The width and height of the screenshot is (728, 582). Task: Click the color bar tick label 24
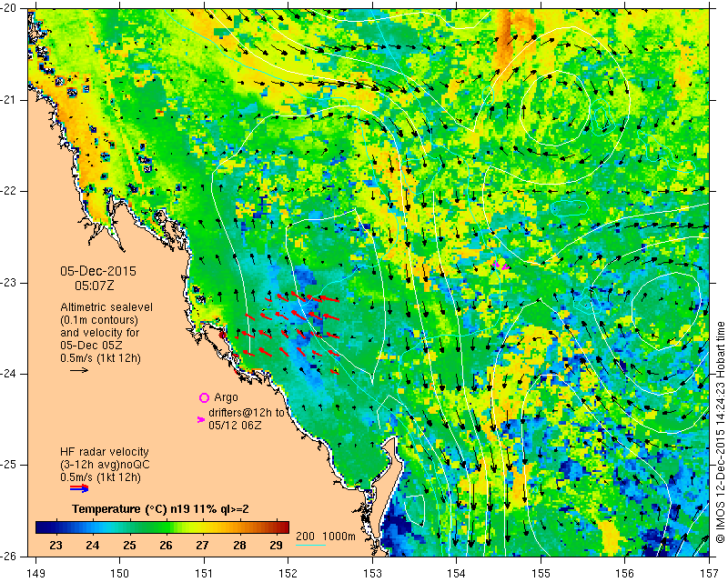(93, 545)
